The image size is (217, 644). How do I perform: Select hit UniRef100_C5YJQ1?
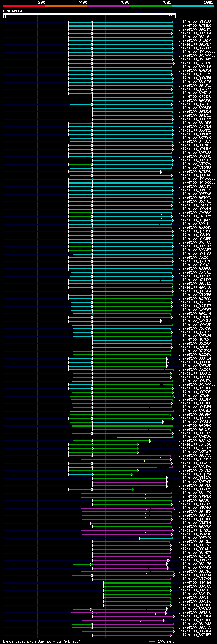click(195, 273)
